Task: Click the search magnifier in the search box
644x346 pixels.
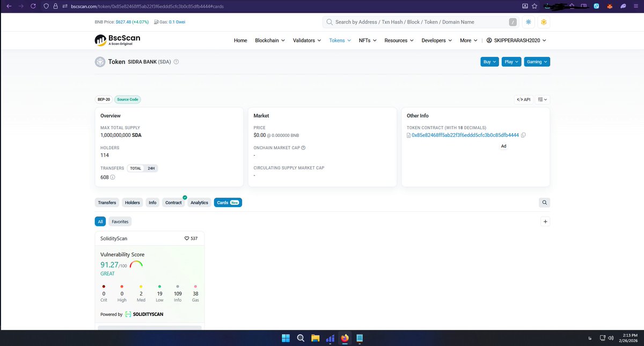Action: click(x=330, y=22)
